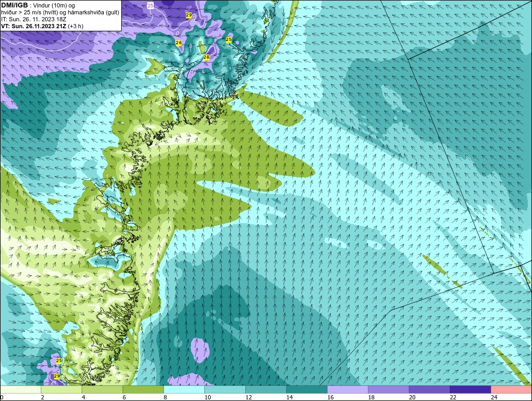Click the pink above-24 m/s legend swatch
This screenshot has height=401, width=532.
511,389
